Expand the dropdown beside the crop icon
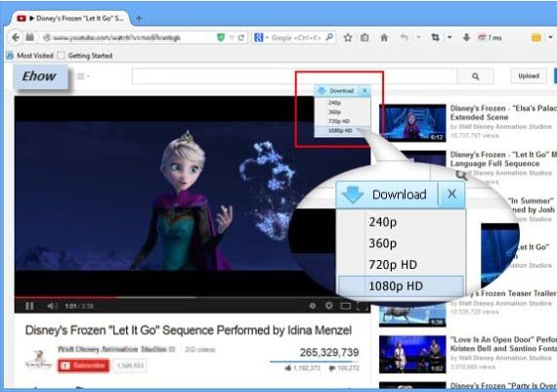The image size is (557, 392). 450,37
